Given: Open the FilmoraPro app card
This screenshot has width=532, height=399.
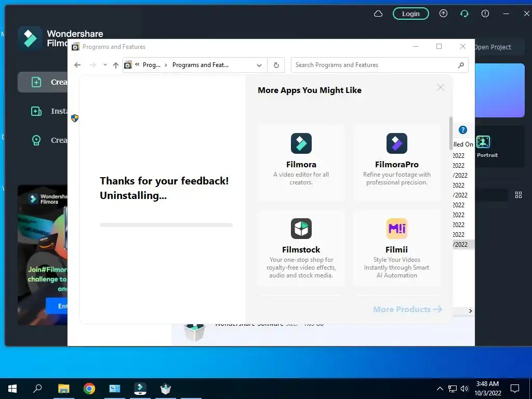Looking at the screenshot, I should (396, 163).
